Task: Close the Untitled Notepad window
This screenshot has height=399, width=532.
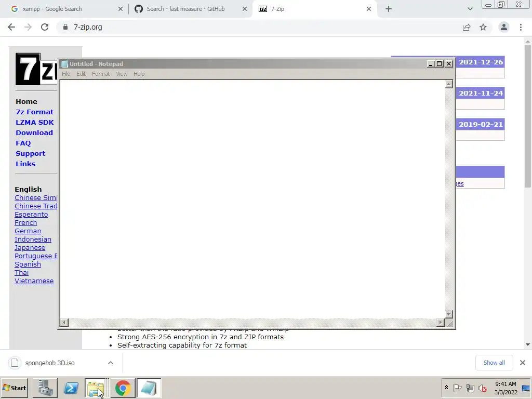Action: (x=449, y=64)
